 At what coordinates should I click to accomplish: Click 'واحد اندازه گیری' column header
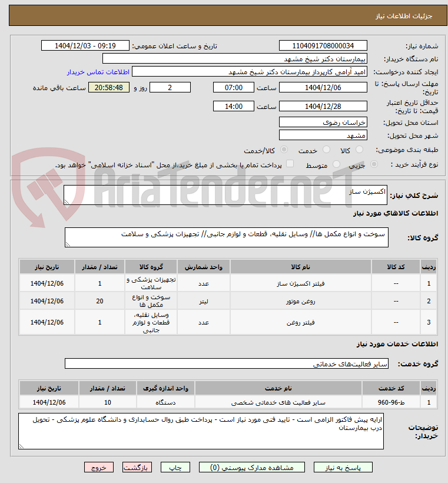pos(165,388)
